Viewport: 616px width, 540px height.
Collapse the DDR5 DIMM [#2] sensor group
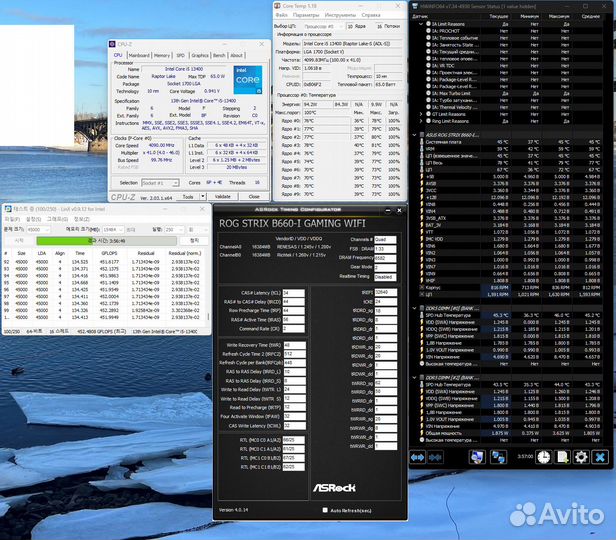[414, 378]
